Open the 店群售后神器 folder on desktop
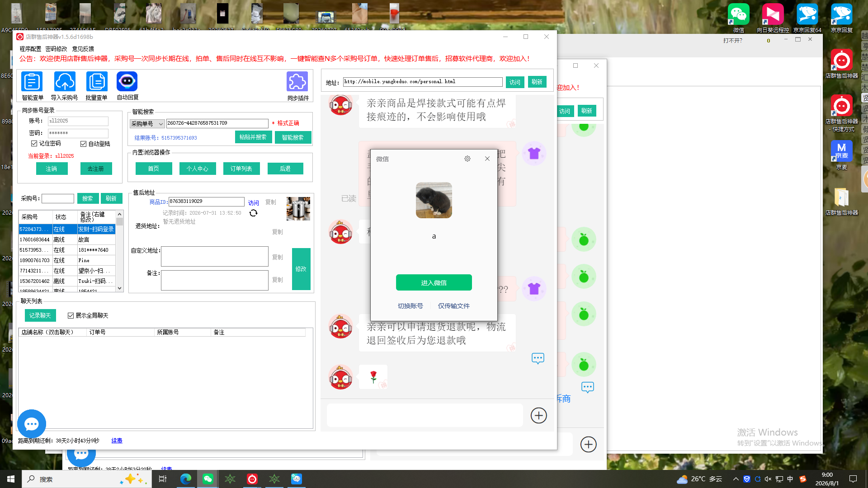868x488 pixels. (x=842, y=201)
